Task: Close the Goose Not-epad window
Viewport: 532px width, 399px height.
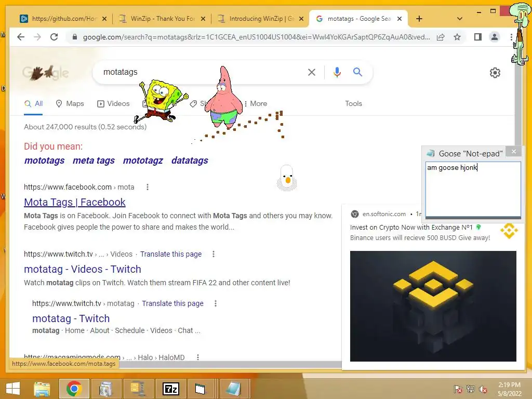Action: (x=514, y=151)
